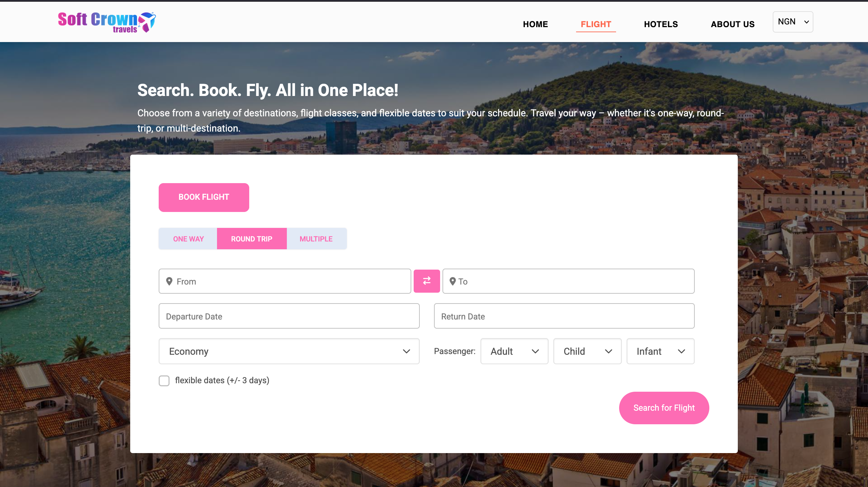Viewport: 868px width, 487px height.
Task: Click the location pin in the From field
Action: 169,281
